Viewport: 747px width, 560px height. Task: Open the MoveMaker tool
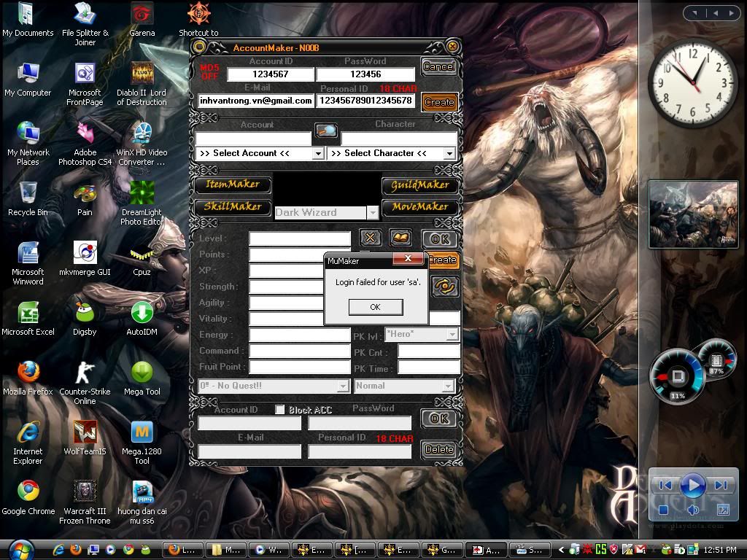pos(419,206)
